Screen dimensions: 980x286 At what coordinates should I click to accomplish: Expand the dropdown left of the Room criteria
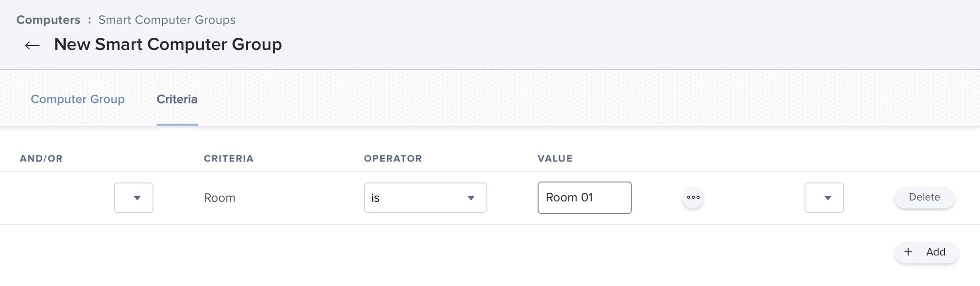pyautogui.click(x=134, y=198)
